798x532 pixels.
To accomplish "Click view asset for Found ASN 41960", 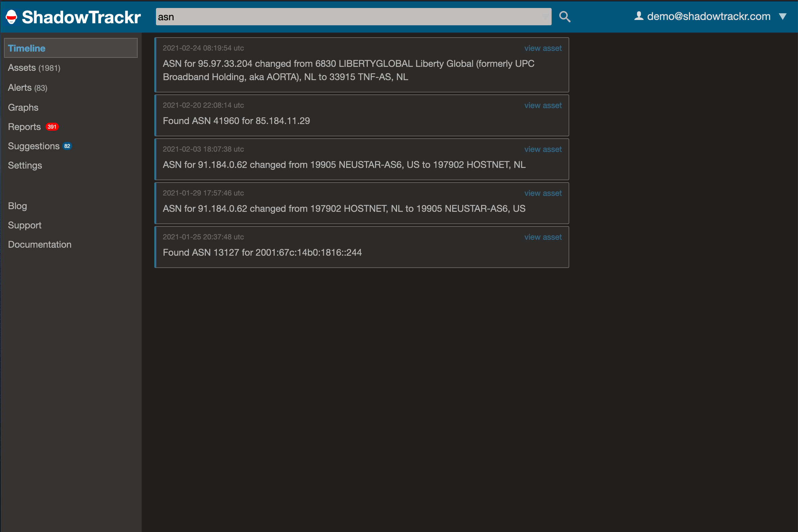I will (543, 105).
